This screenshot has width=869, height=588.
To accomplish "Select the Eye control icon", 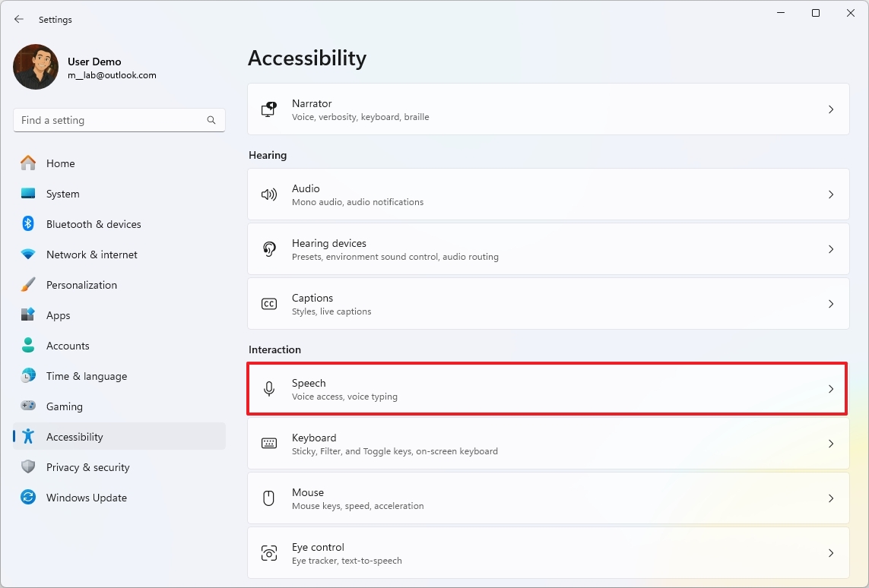I will (268, 552).
